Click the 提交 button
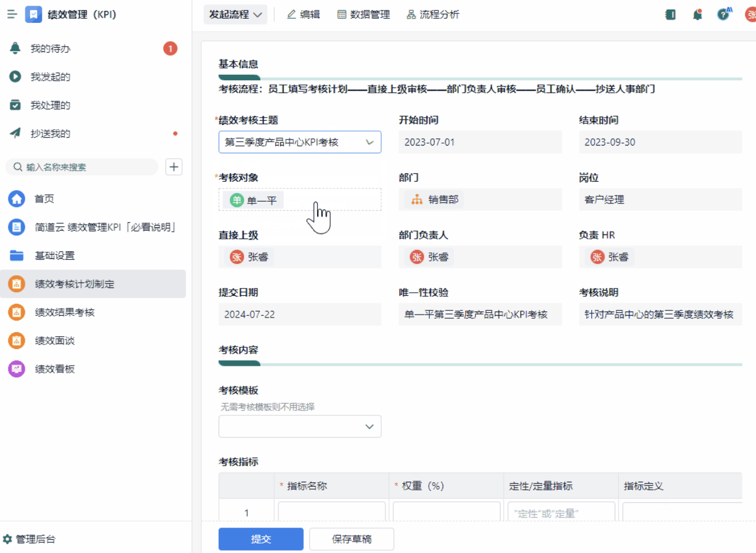756x553 pixels. pyautogui.click(x=261, y=539)
